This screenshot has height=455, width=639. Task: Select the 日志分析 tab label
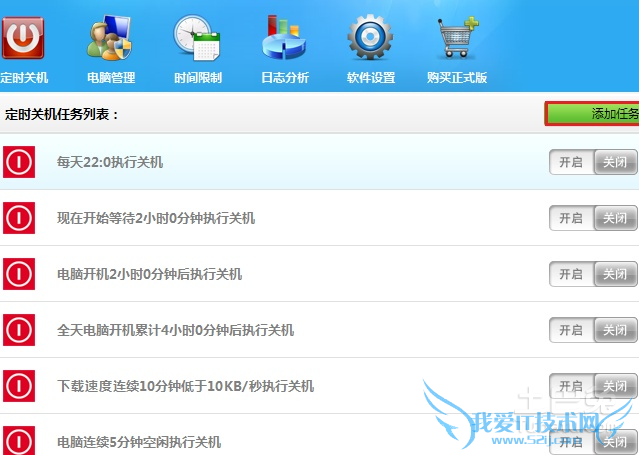285,77
